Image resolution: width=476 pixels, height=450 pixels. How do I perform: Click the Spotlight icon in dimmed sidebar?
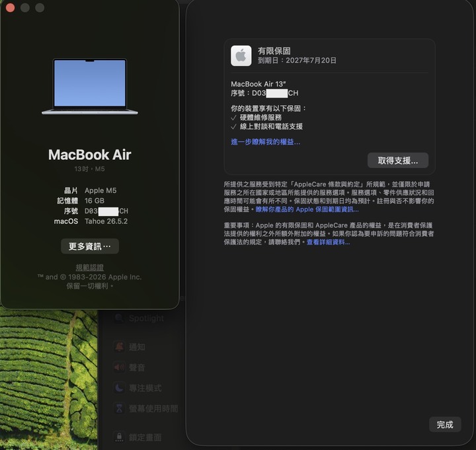click(x=119, y=318)
